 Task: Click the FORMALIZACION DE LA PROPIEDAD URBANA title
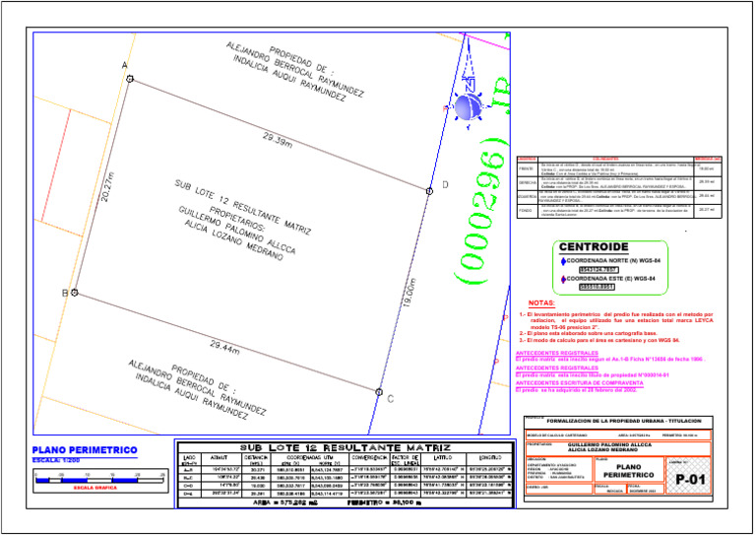tap(624, 421)
